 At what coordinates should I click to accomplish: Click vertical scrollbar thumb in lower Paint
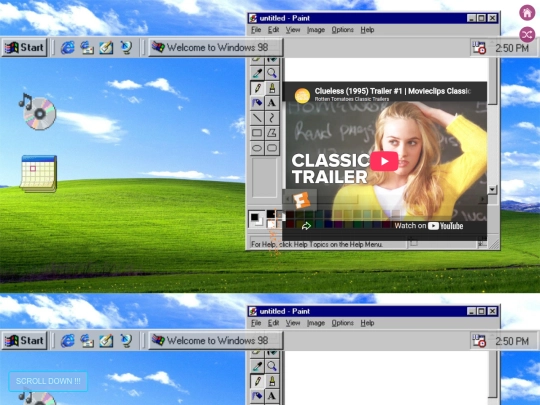pos(493,374)
